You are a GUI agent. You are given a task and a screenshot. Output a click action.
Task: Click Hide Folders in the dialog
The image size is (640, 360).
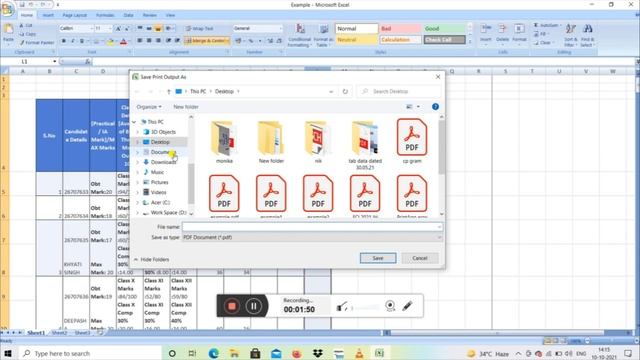coord(151,260)
